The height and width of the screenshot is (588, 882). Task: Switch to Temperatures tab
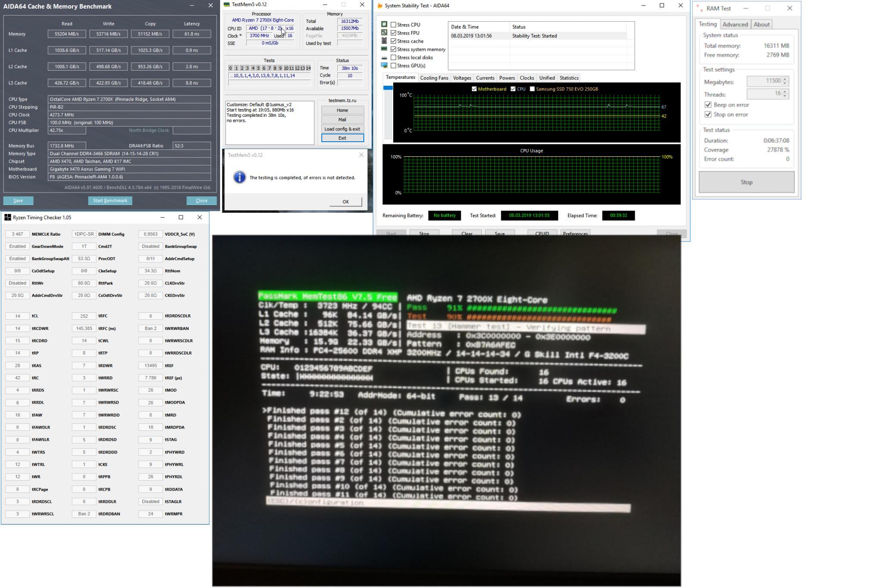[x=400, y=78]
